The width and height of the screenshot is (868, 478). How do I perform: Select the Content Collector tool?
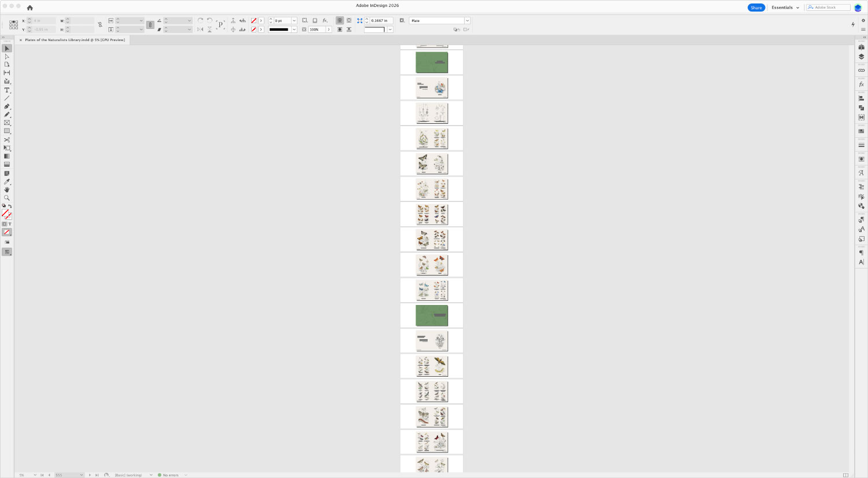7,81
